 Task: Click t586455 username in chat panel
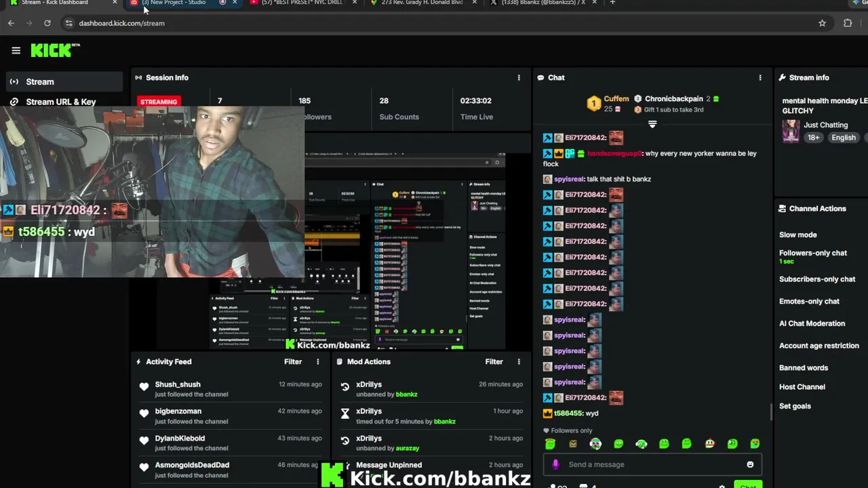pyautogui.click(x=568, y=413)
